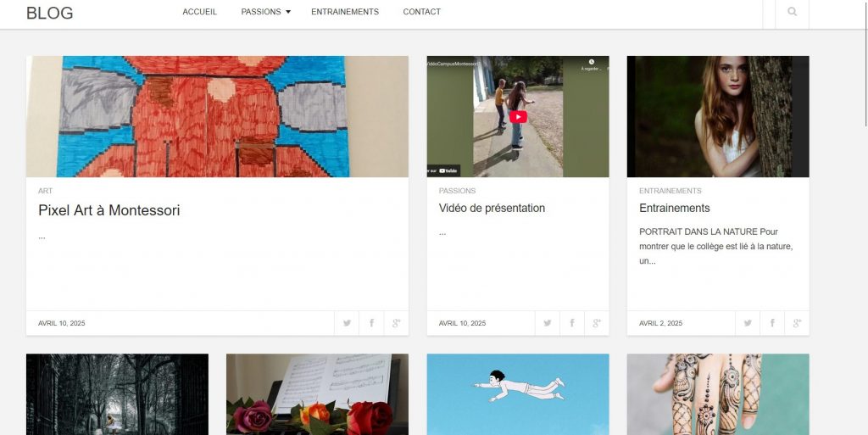Share Vidéo de présentation on Twitter
This screenshot has width=868, height=435.
click(548, 323)
